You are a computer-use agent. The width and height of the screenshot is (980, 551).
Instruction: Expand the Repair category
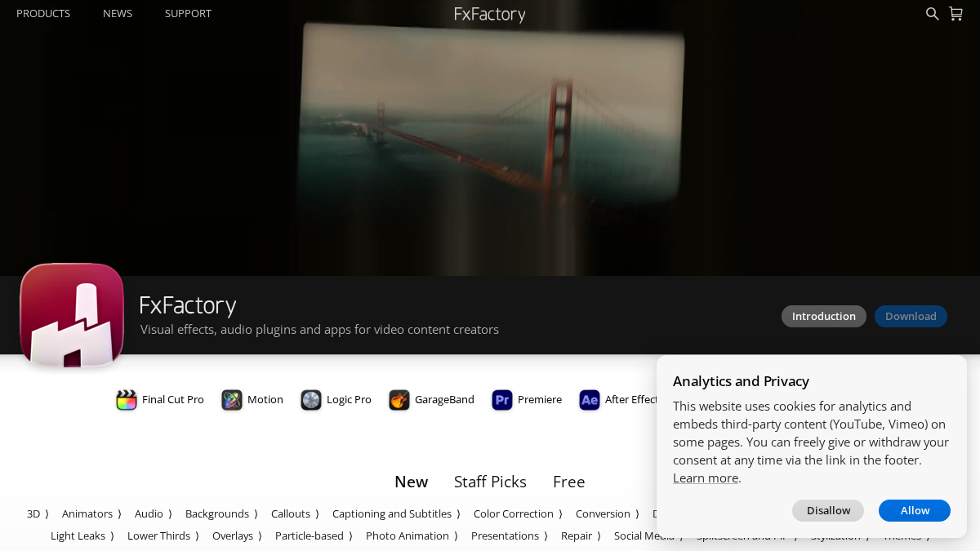click(581, 535)
